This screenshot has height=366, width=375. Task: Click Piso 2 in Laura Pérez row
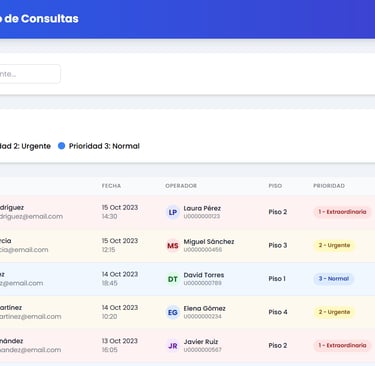(x=278, y=212)
